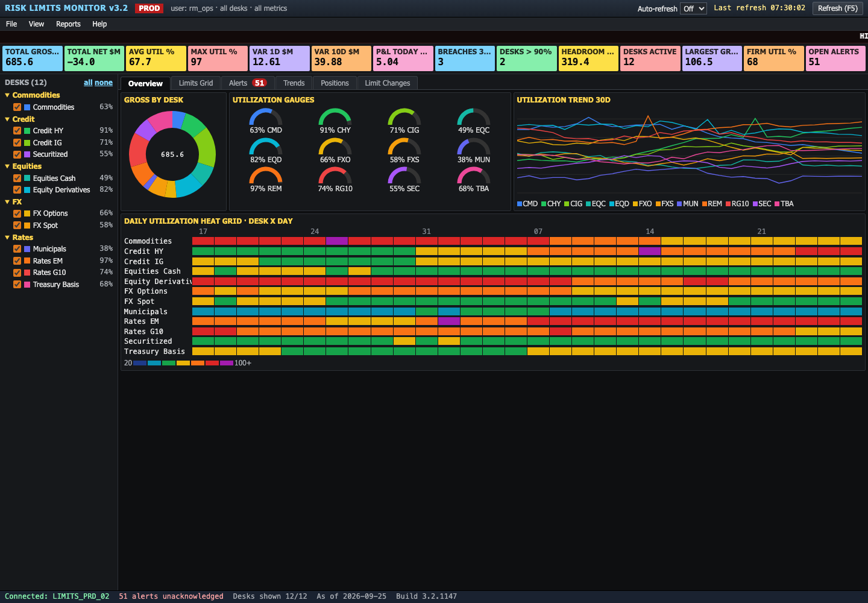The height and width of the screenshot is (603, 868).
Task: Collapse the Rates desk group
Action: (x=19, y=238)
